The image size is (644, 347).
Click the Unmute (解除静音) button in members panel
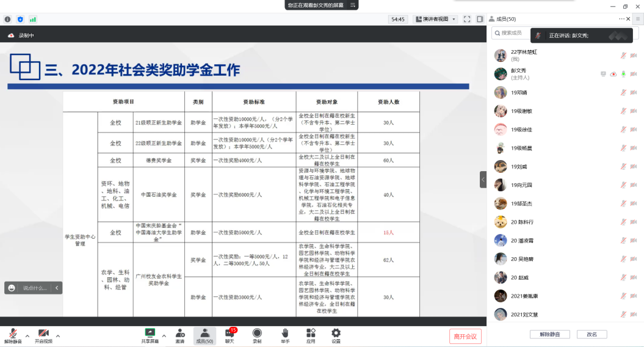coord(549,334)
